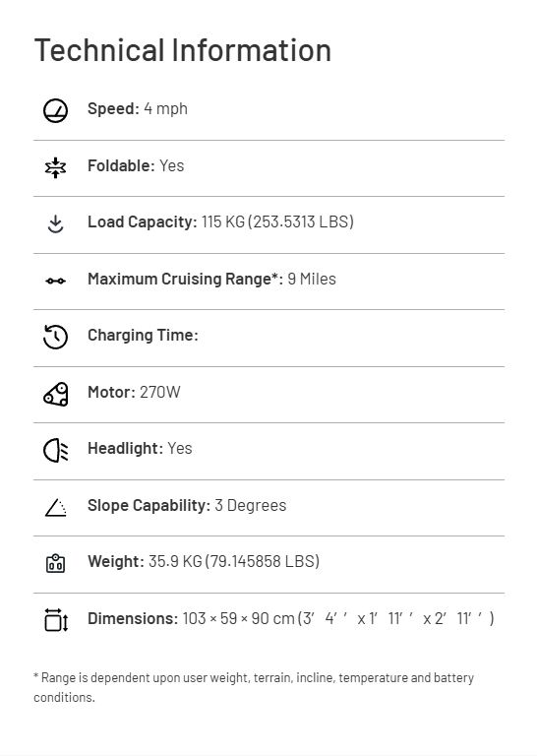This screenshot has width=537, height=756.
Task: Click the Technical Information heading
Action: click(x=183, y=50)
